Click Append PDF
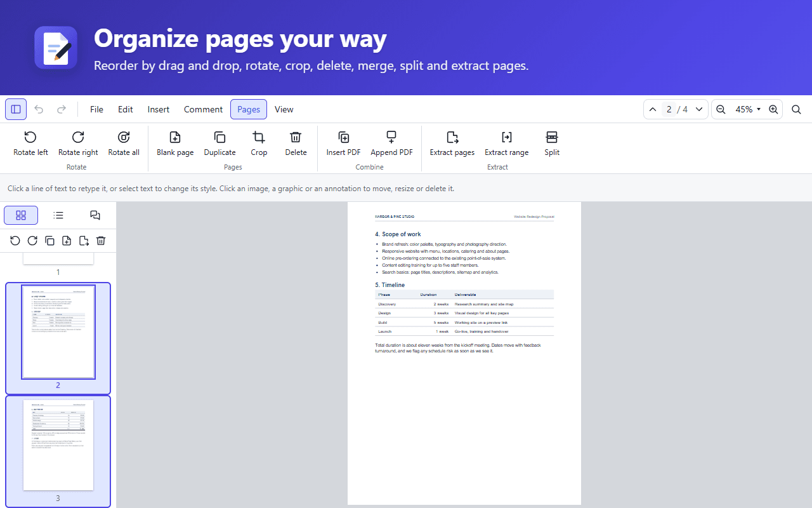 pyautogui.click(x=391, y=144)
